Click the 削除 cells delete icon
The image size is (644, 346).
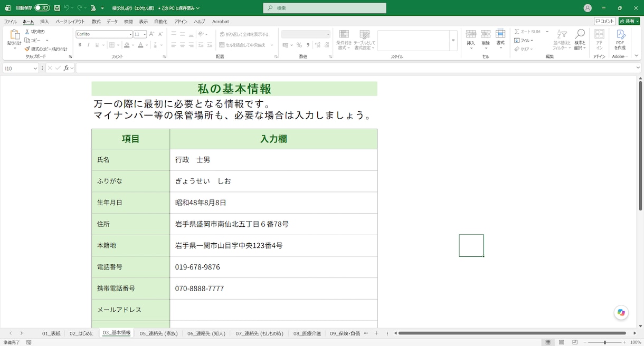486,34
